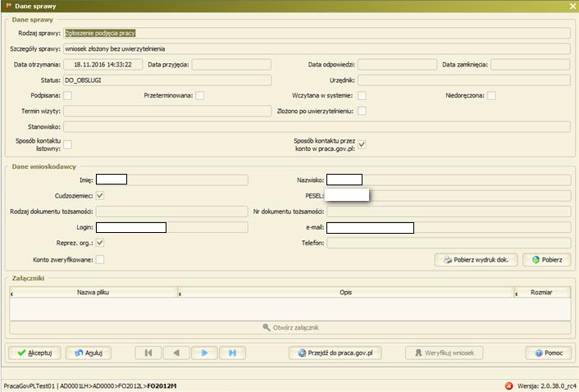Click the Status field DO_OBSLUGI
Image resolution: width=579 pixels, height=392 pixels.
pyautogui.click(x=167, y=80)
